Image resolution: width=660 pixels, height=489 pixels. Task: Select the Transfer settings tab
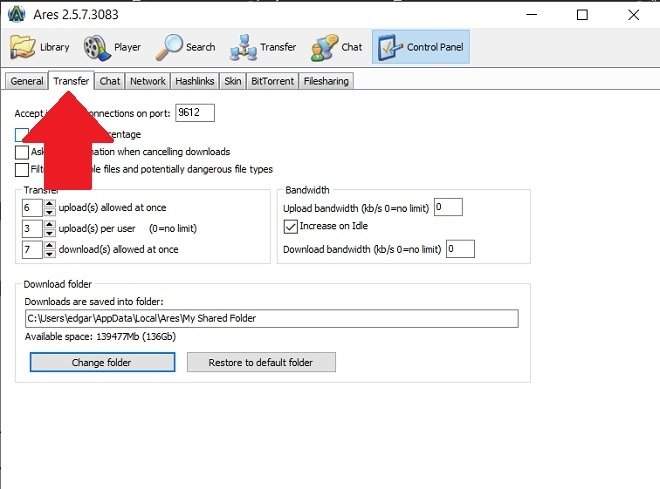pos(71,81)
